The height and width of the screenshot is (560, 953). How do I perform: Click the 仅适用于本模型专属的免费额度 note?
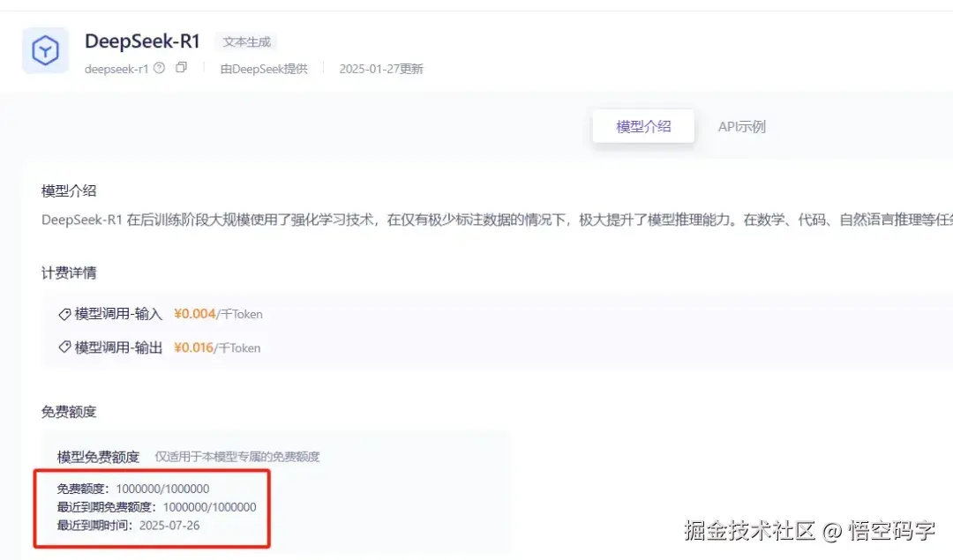click(237, 457)
